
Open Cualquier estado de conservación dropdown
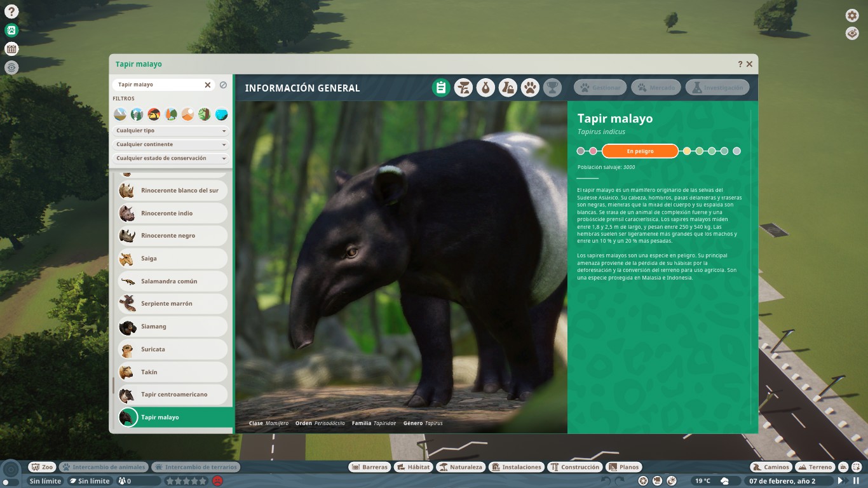click(171, 159)
